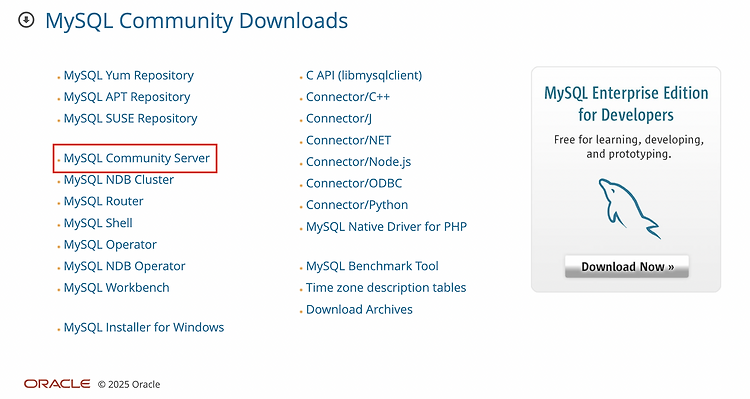
Task: Click the dolphin logo in Enterprise Edition banner
Action: (x=629, y=209)
